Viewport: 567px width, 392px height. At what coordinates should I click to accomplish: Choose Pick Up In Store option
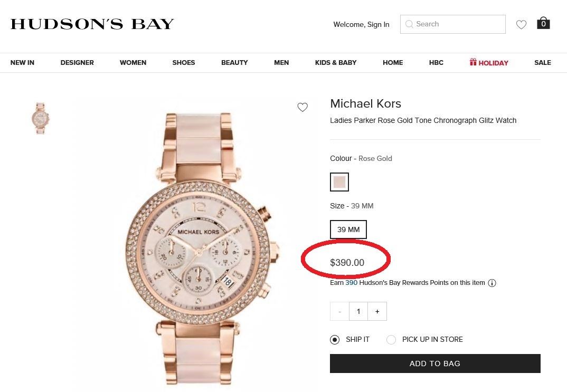click(391, 340)
